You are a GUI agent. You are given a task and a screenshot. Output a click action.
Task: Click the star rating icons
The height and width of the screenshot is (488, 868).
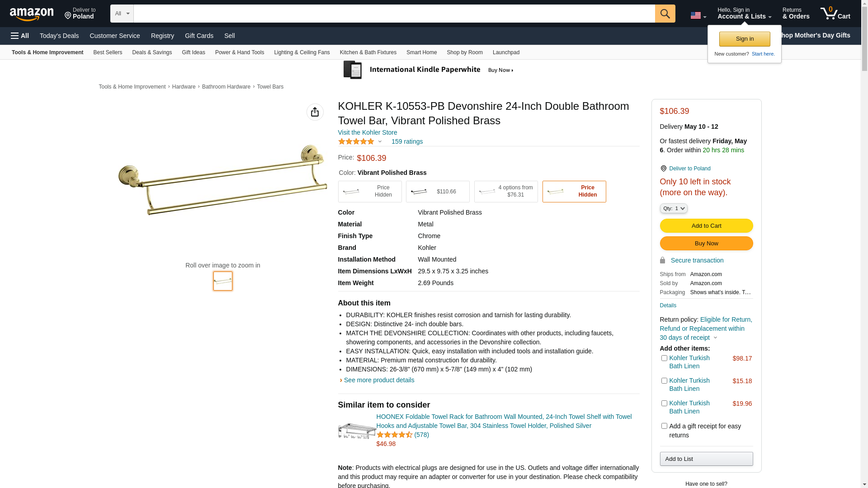click(x=356, y=141)
